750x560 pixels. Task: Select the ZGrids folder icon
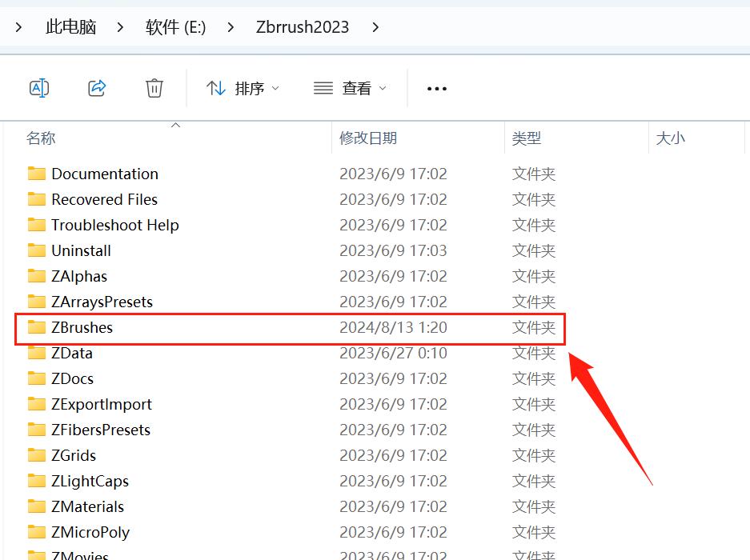[x=37, y=455]
